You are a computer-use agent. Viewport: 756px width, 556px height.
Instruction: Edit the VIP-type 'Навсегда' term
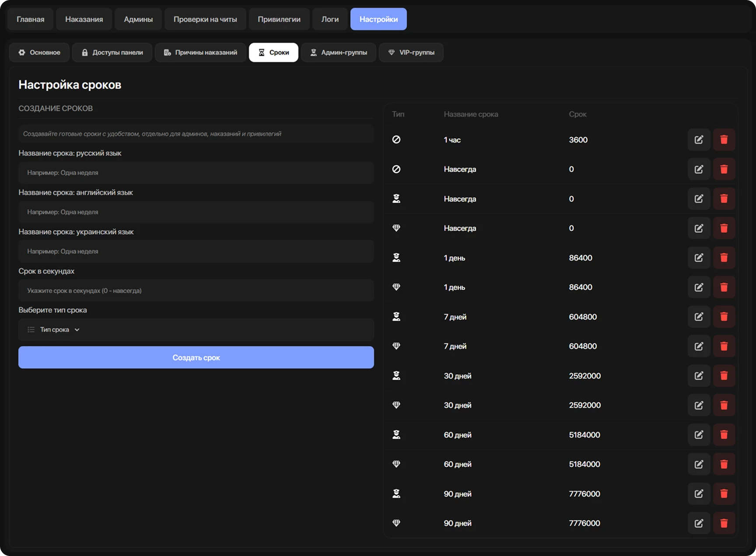(699, 228)
